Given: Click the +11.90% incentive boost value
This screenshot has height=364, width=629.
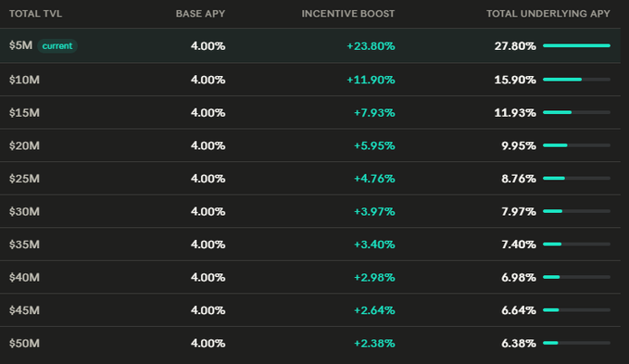Looking at the screenshot, I should pyautogui.click(x=371, y=80).
